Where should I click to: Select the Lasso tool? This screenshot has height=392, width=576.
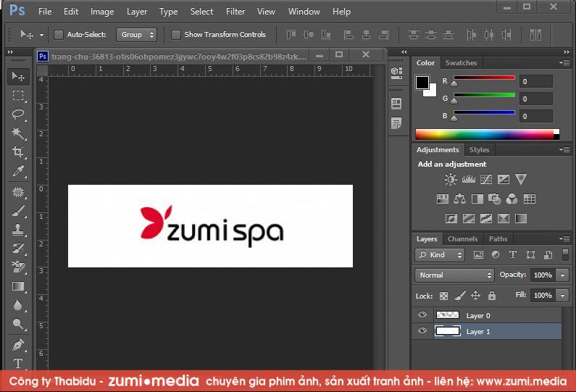click(18, 114)
